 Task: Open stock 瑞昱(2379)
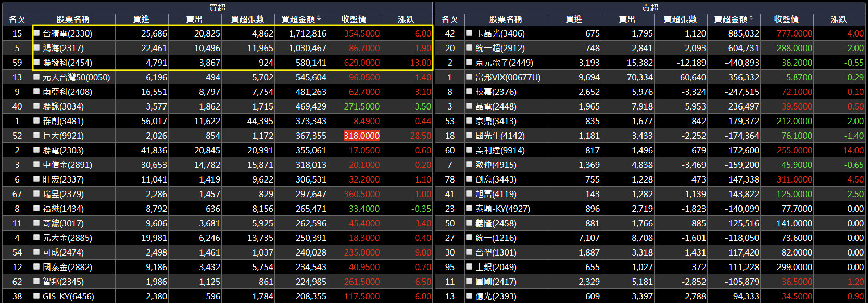[63, 194]
